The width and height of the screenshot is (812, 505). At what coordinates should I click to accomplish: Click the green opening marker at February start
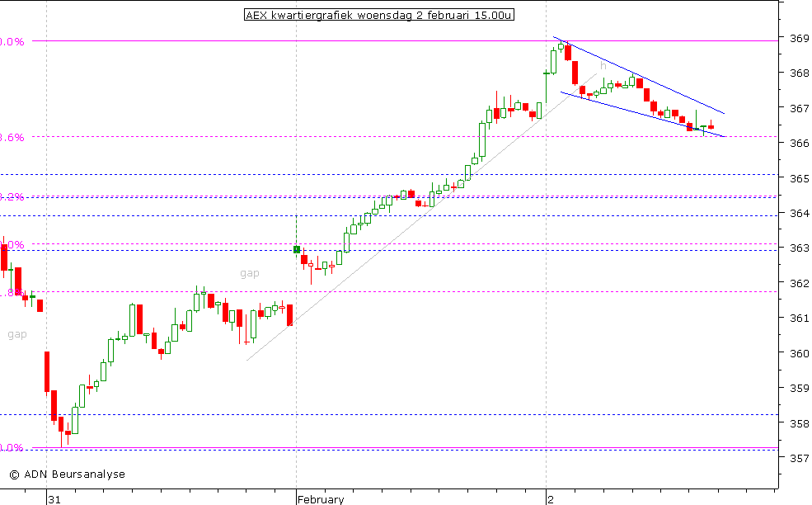tap(297, 249)
